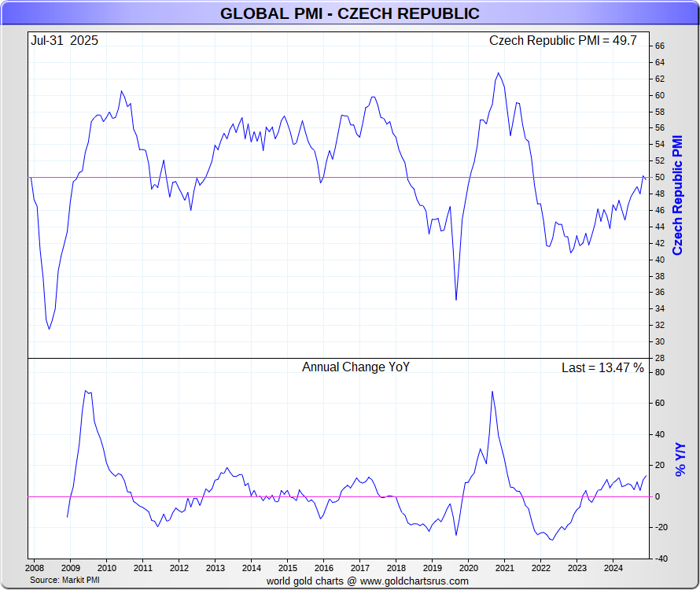Select the 52 tick on the PMI axis
This screenshot has height=590, width=700.
coord(660,160)
